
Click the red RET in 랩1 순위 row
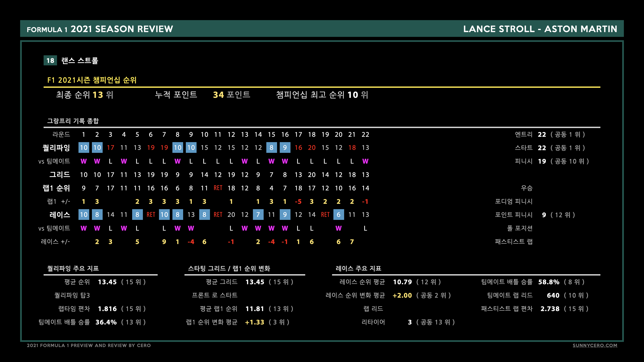click(218, 188)
